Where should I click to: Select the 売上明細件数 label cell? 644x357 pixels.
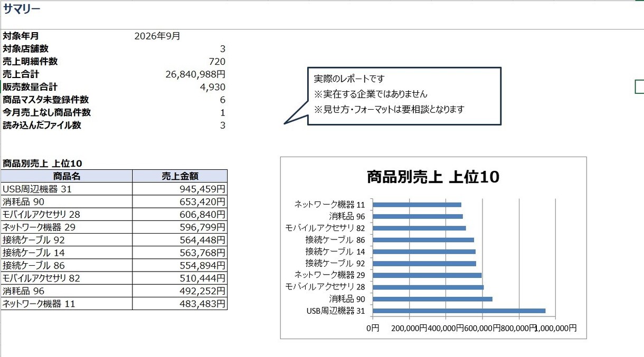30,61
